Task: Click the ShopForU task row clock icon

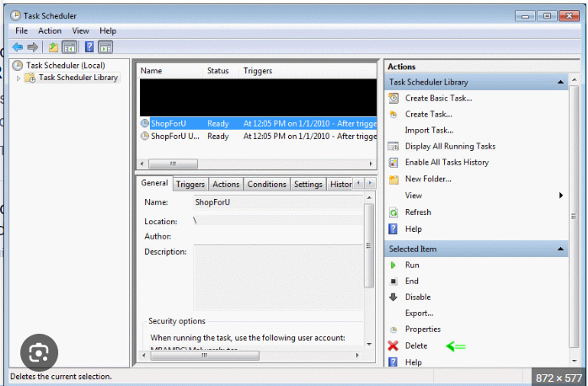Action: 145,123
